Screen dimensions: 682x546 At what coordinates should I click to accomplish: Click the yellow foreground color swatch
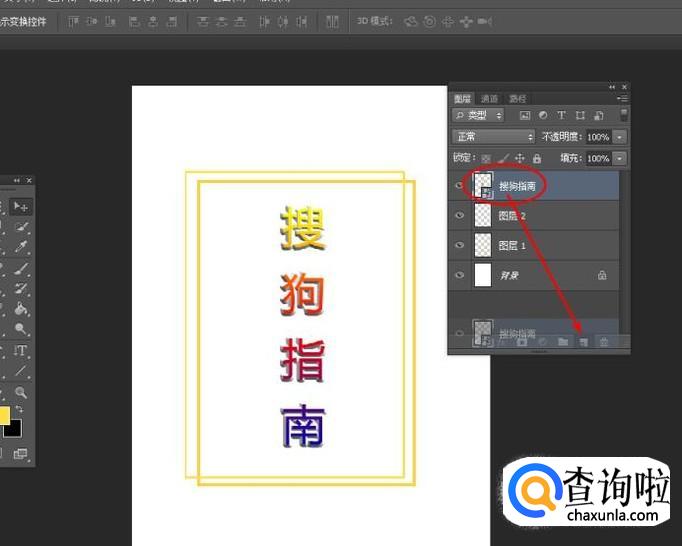tap(3, 416)
